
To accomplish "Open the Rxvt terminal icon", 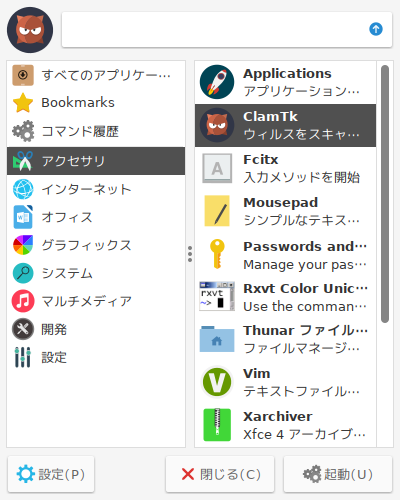I will coord(217,296).
